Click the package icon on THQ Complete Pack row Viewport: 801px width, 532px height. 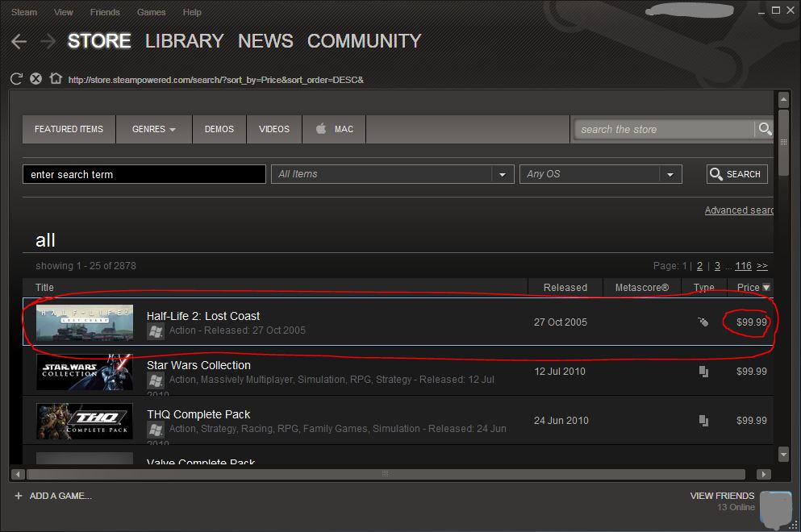pyautogui.click(x=703, y=420)
